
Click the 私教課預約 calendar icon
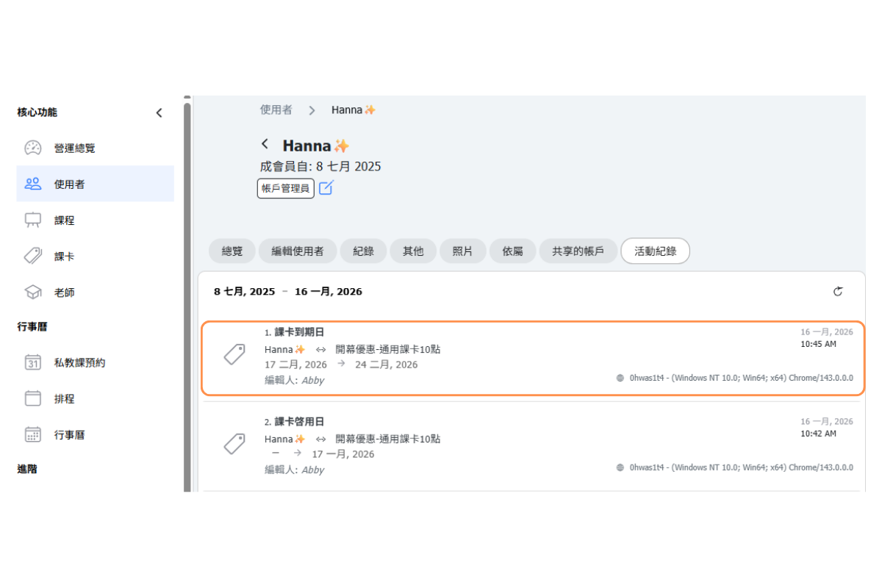coord(33,362)
